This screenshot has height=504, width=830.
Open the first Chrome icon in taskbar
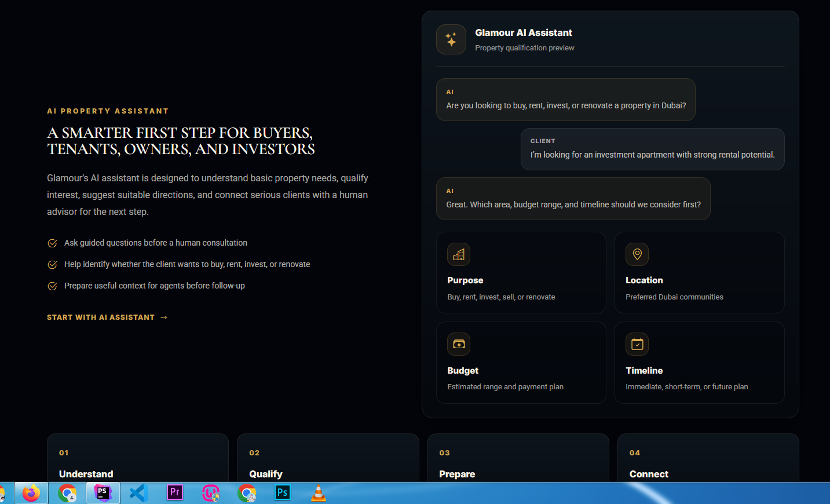(x=67, y=493)
